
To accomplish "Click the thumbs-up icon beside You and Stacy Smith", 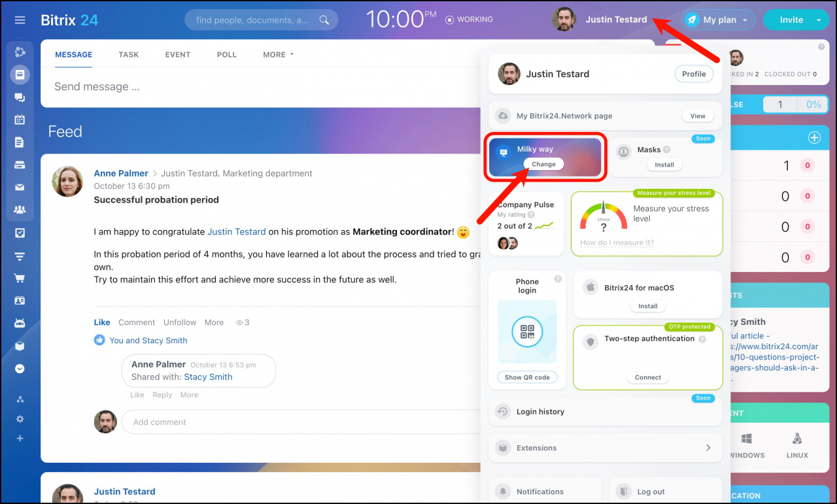I will [99, 340].
